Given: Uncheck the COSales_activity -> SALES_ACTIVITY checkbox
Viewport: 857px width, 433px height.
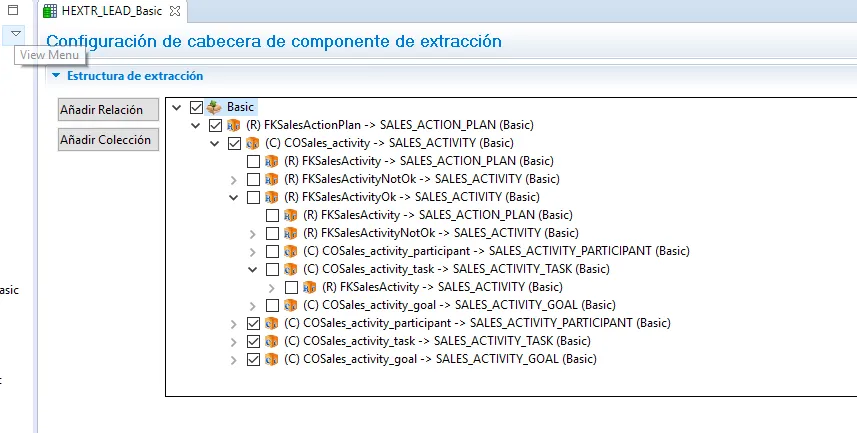Looking at the screenshot, I should [234, 143].
